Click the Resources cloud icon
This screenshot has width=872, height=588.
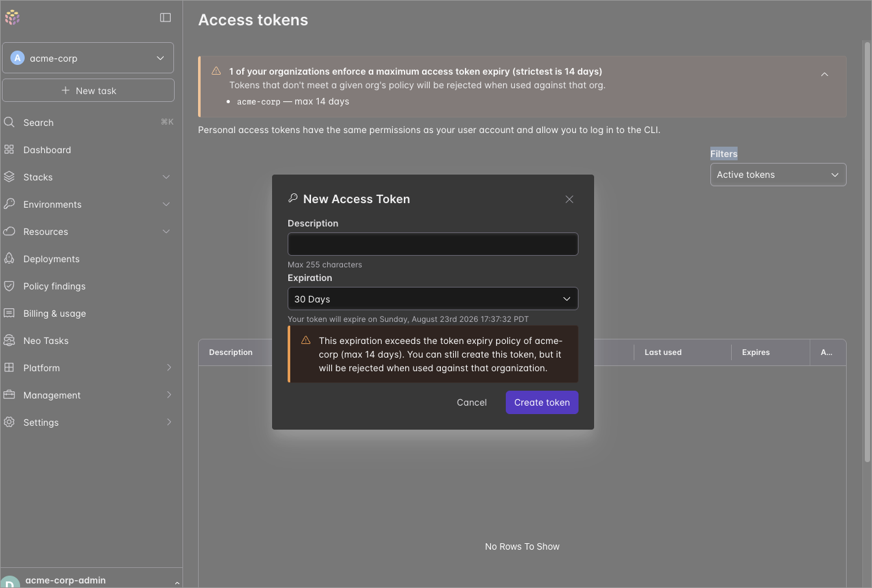9,231
